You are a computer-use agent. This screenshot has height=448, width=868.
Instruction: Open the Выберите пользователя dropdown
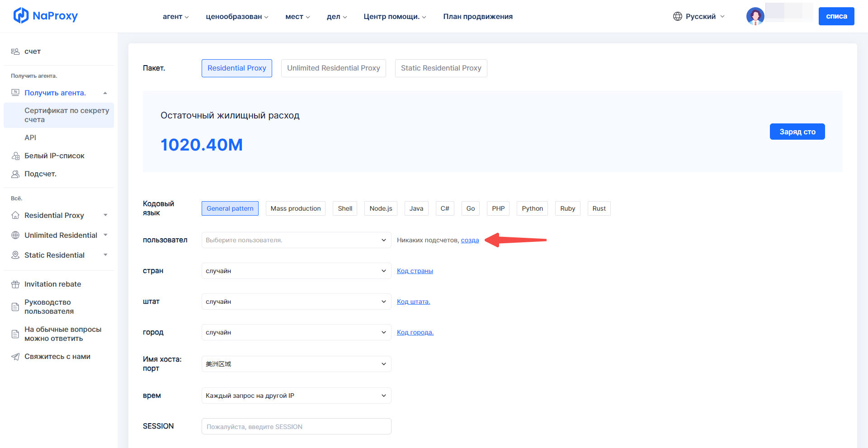click(296, 240)
